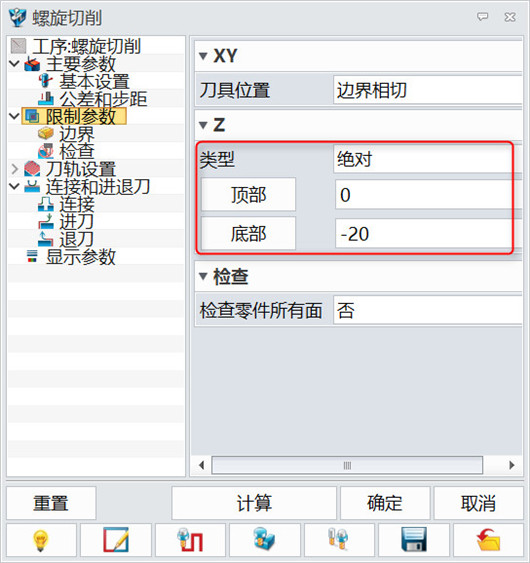This screenshot has height=563, width=530.
Task: Select the 进刀 tree item
Action: click(x=76, y=222)
